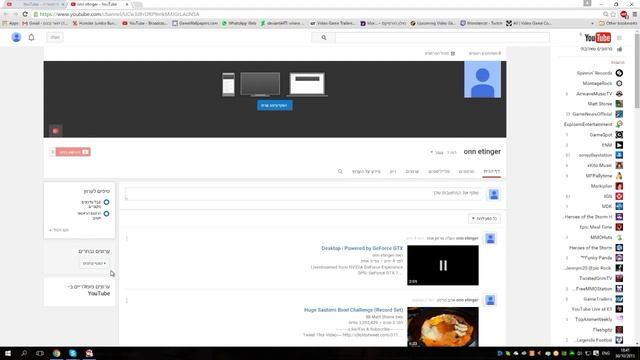Viewport: 640px width, 360px height.
Task: Open Matt Stonie subscription icon
Action: [x=619, y=104]
